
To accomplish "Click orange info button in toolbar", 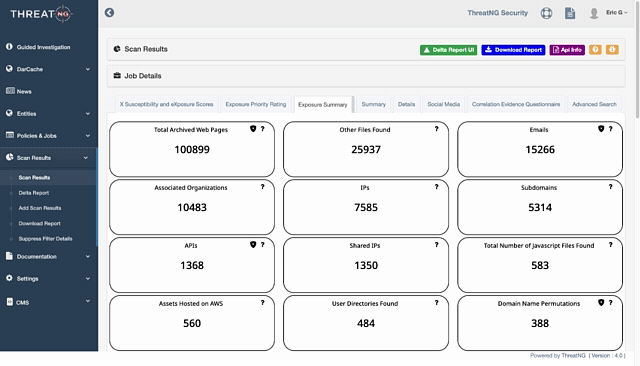I will point(612,50).
